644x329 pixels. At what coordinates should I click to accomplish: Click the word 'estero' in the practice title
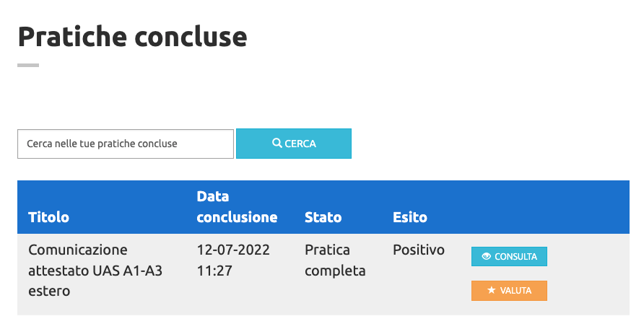pyautogui.click(x=49, y=291)
